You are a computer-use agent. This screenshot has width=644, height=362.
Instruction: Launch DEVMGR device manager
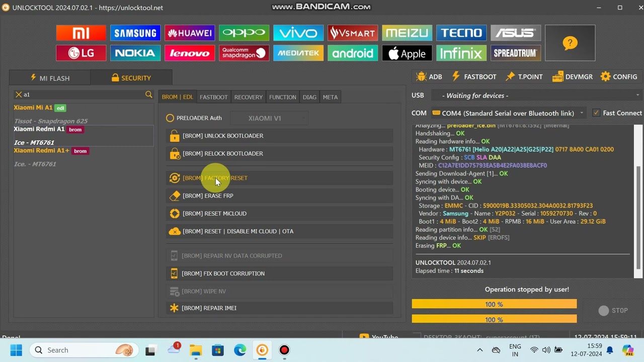[572, 77]
